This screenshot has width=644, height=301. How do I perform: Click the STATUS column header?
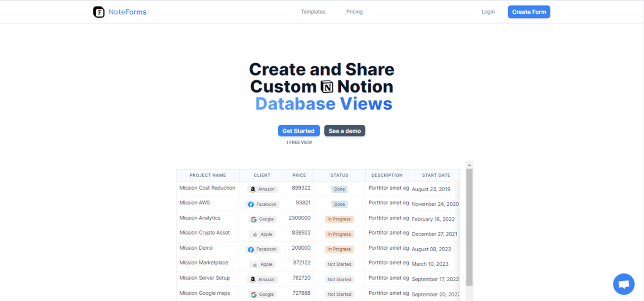[339, 175]
